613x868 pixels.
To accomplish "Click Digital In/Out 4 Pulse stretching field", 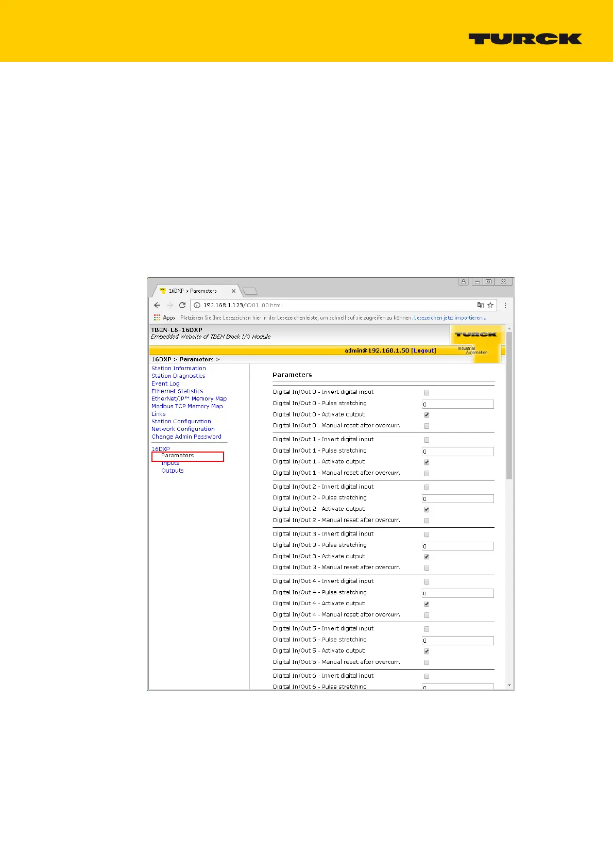I will 458,593.
